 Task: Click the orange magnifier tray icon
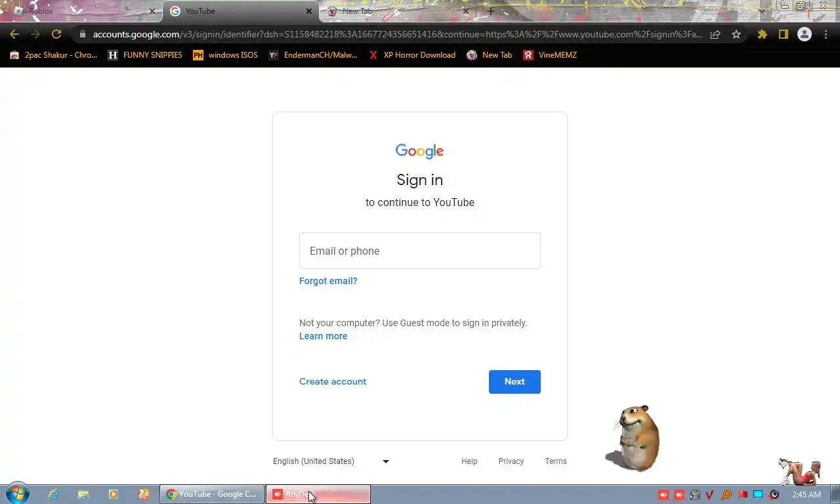[726, 495]
